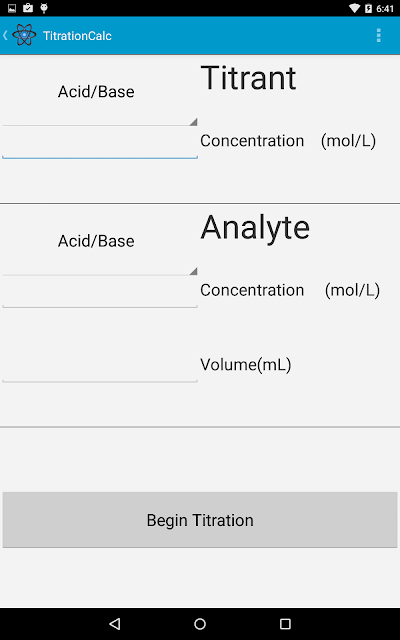Click the Analyte dropdown's corner arrow
This screenshot has width=400, height=640.
pos(193,271)
